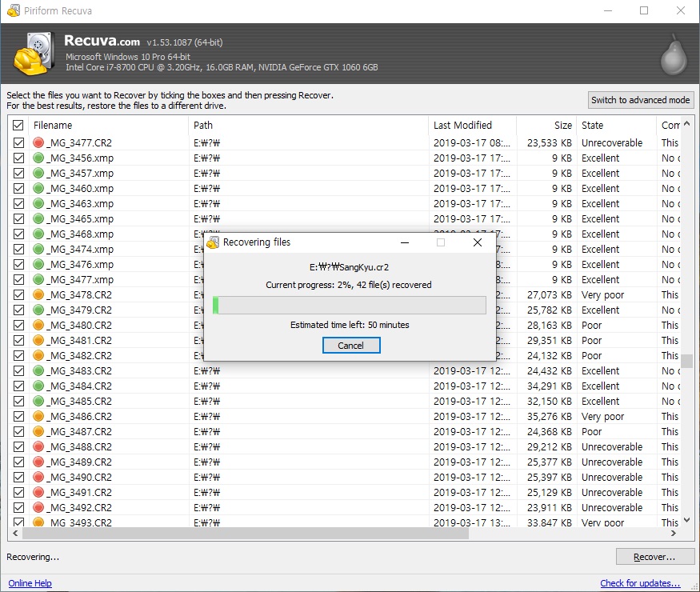Click green status dot for _MG_3457.xmp

pyautogui.click(x=38, y=174)
